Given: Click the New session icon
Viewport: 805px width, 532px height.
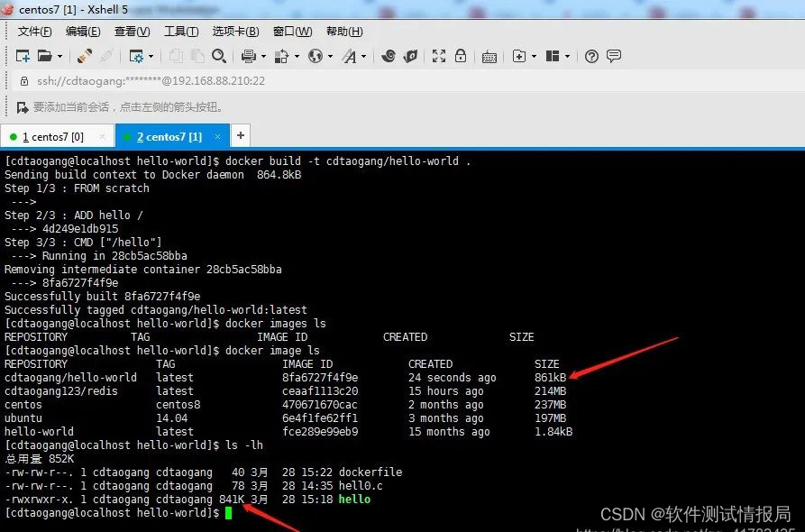Looking at the screenshot, I should click(x=23, y=56).
